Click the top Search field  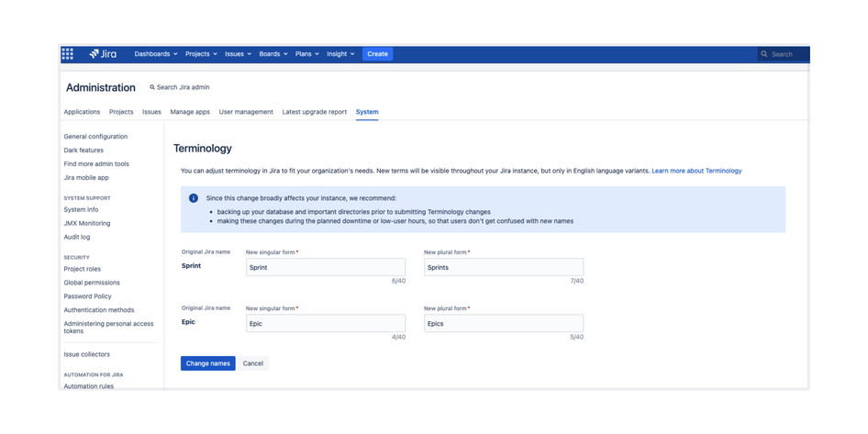coord(784,54)
